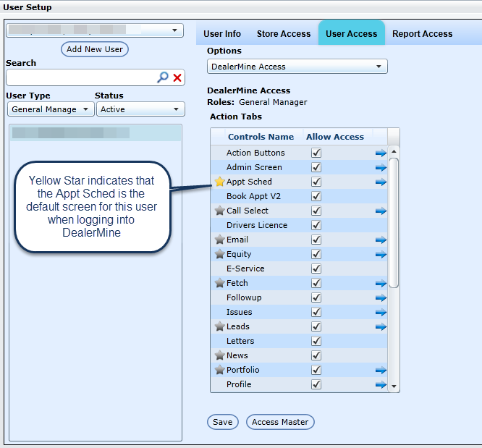This screenshot has width=482, height=448.
Task: Toggle Allow Access checkbox for Letters
Action: pos(316,341)
